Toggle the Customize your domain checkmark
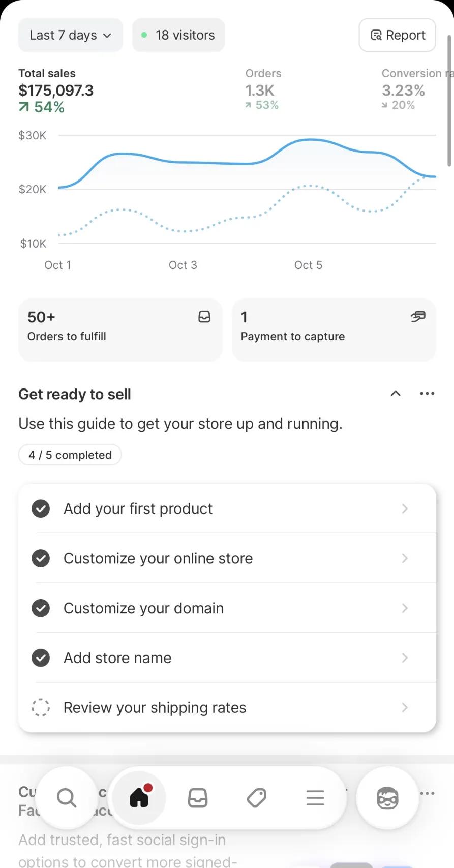This screenshot has height=868, width=454. pyautogui.click(x=41, y=608)
